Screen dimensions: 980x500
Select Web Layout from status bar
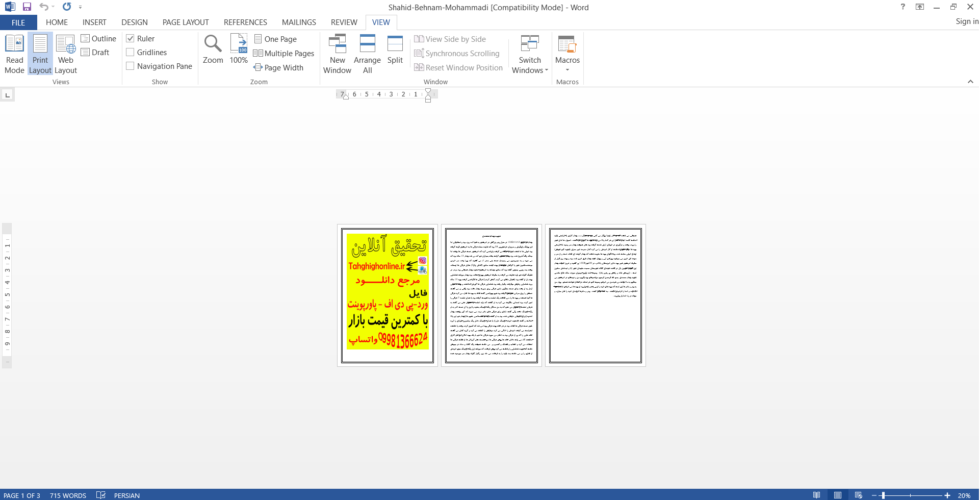tap(859, 495)
